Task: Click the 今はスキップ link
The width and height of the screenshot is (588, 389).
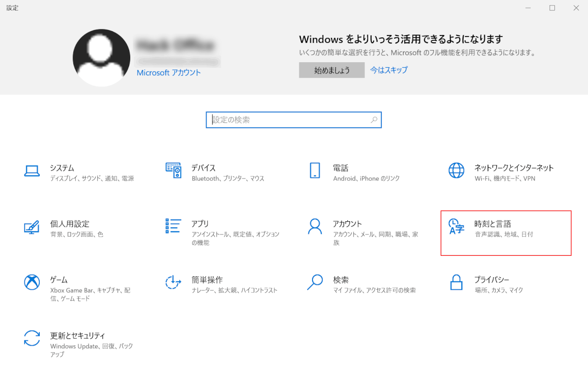Action: point(389,70)
